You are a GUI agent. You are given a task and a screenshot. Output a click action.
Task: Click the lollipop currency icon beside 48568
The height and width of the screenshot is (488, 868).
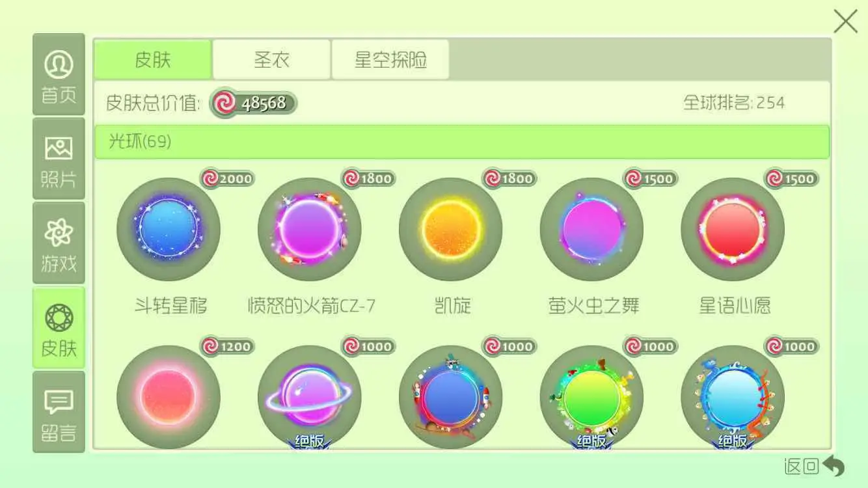pyautogui.click(x=224, y=103)
